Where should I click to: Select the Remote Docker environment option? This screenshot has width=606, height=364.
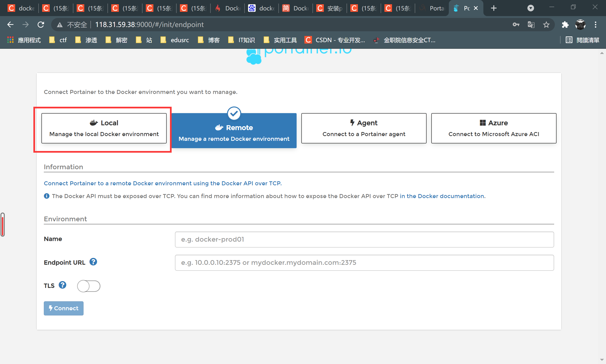click(x=234, y=130)
